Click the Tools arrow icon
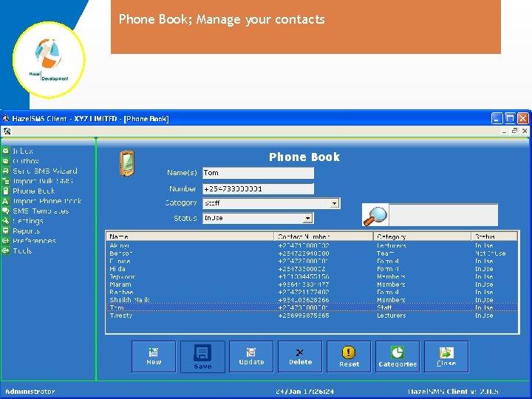This screenshot has height=399, width=532. pos(6,250)
